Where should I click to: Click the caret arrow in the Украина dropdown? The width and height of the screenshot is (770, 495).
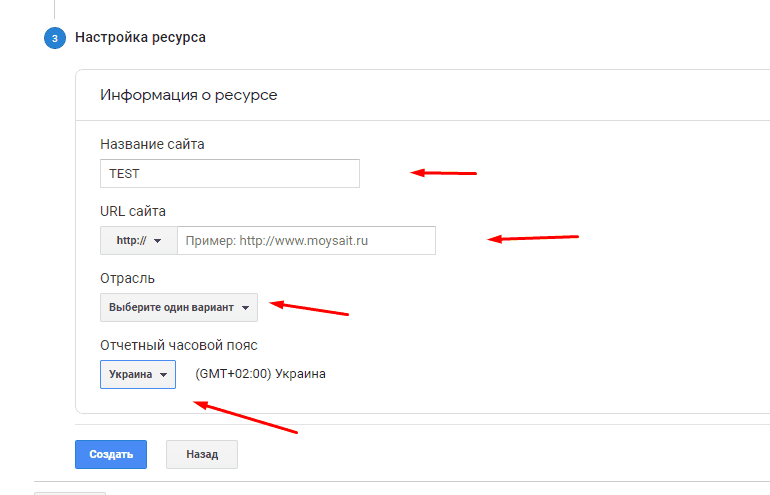(163, 375)
